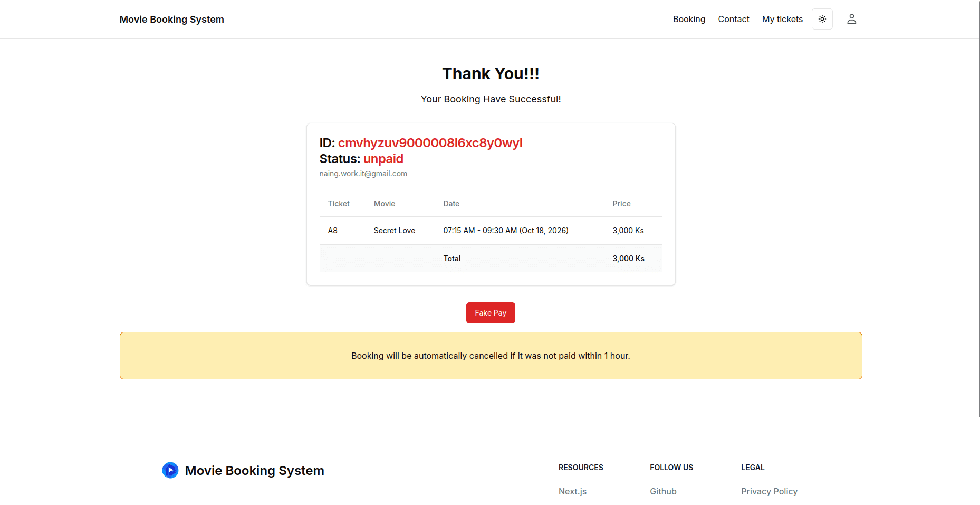Click the red Fake Pay button
The height and width of the screenshot is (505, 980).
(x=491, y=313)
